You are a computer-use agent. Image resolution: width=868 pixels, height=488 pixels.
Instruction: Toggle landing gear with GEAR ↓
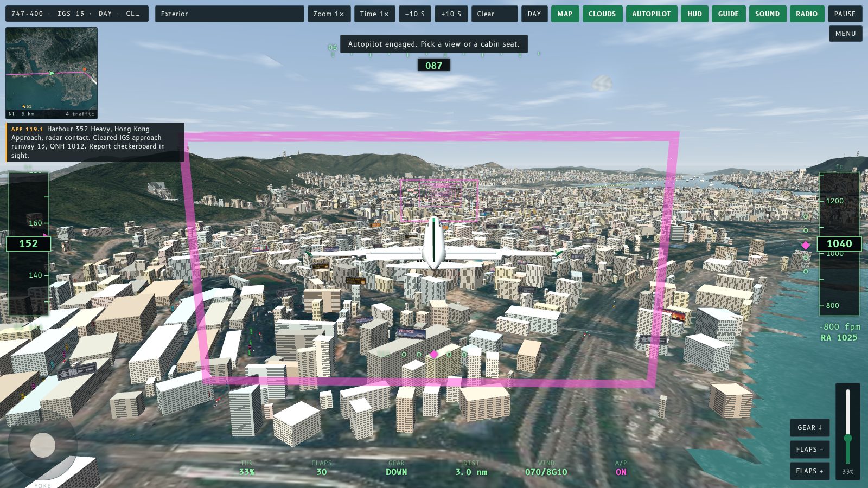coord(809,428)
